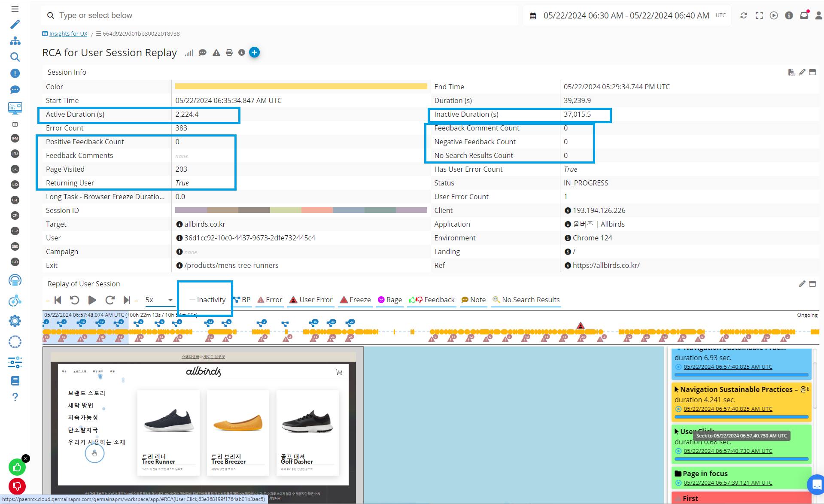Viewport: 824px width, 504px height.
Task: Toggle the User Error legend item
Action: (311, 300)
